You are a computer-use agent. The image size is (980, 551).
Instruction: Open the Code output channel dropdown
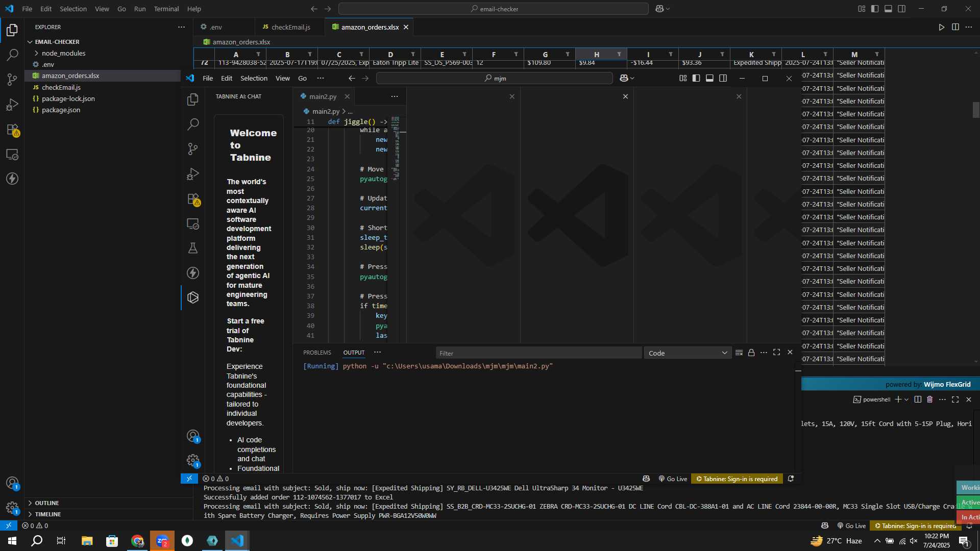688,353
